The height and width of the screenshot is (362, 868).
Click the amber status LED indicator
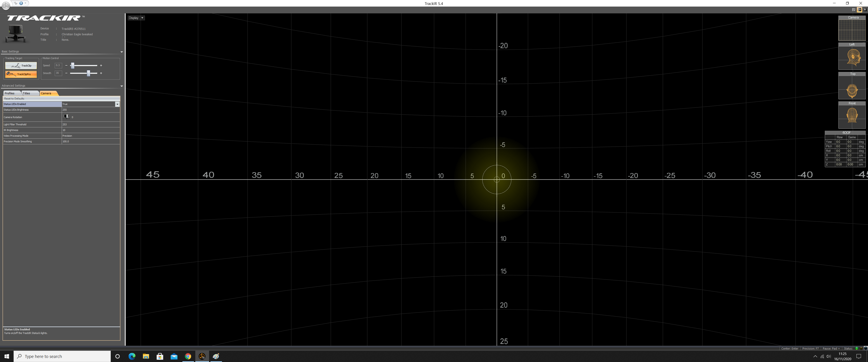coord(861,348)
